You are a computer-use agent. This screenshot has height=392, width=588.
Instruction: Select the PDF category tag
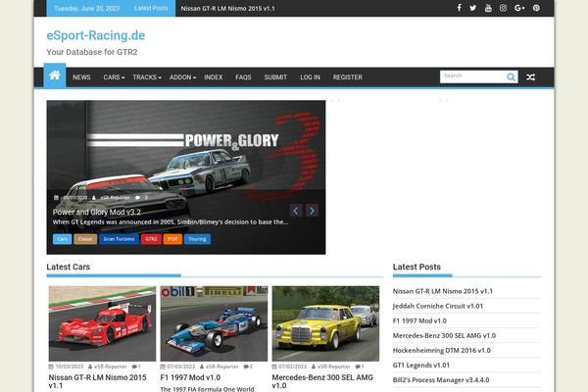(172, 239)
